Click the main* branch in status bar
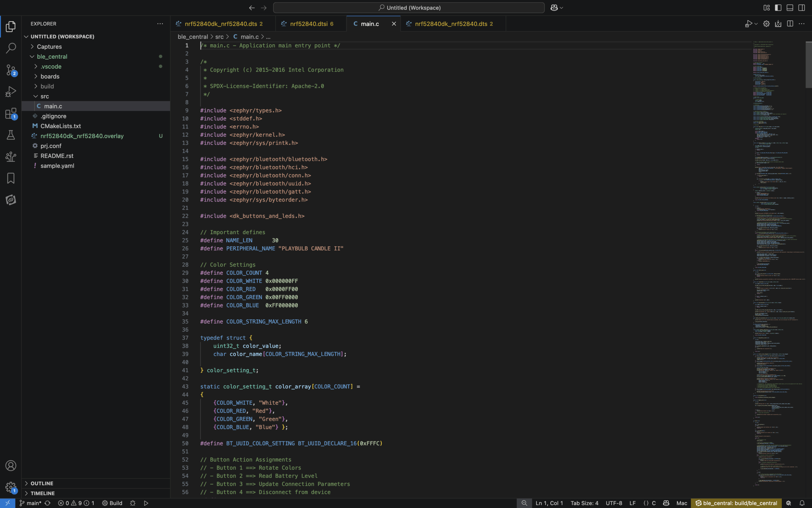812x508 pixels. [30, 503]
